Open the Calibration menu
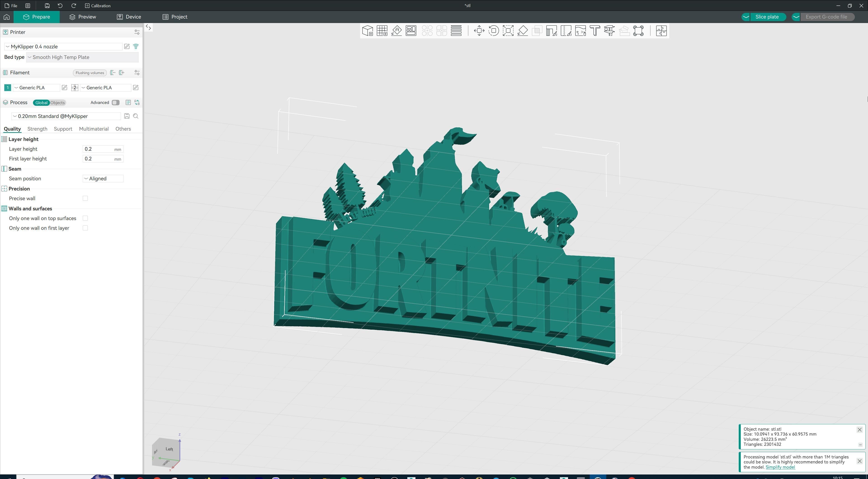Screen dimensions: 868x479 tap(98, 6)
